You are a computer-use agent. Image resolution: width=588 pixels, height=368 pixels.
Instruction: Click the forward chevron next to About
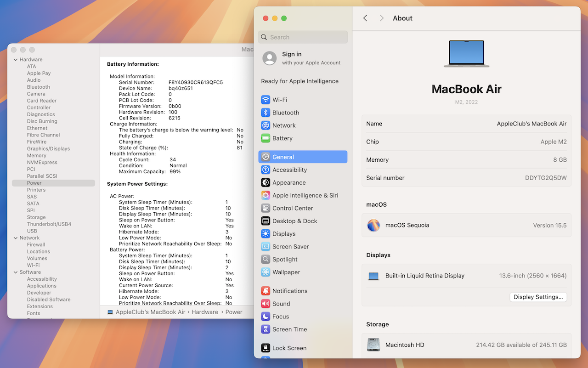pyautogui.click(x=382, y=18)
